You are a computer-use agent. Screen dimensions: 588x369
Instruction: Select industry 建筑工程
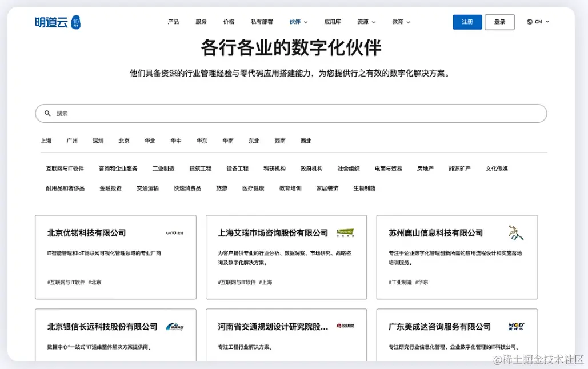(x=201, y=169)
